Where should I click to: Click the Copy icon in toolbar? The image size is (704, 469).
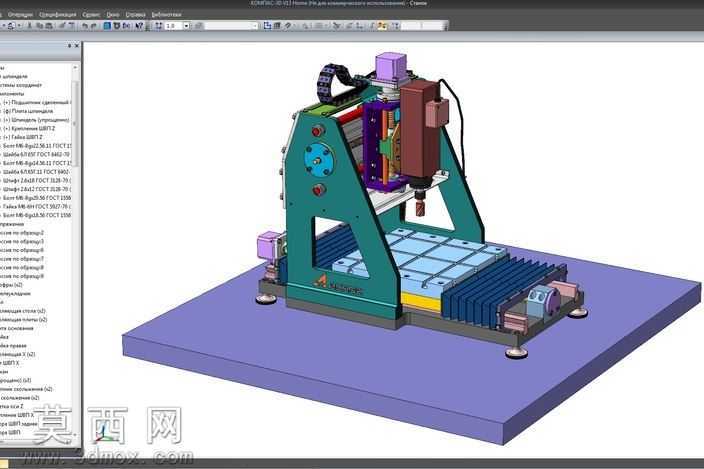click(x=40, y=26)
